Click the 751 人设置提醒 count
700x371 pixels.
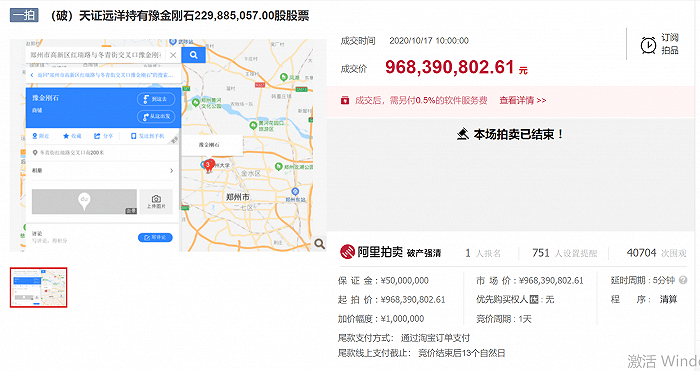coord(564,253)
